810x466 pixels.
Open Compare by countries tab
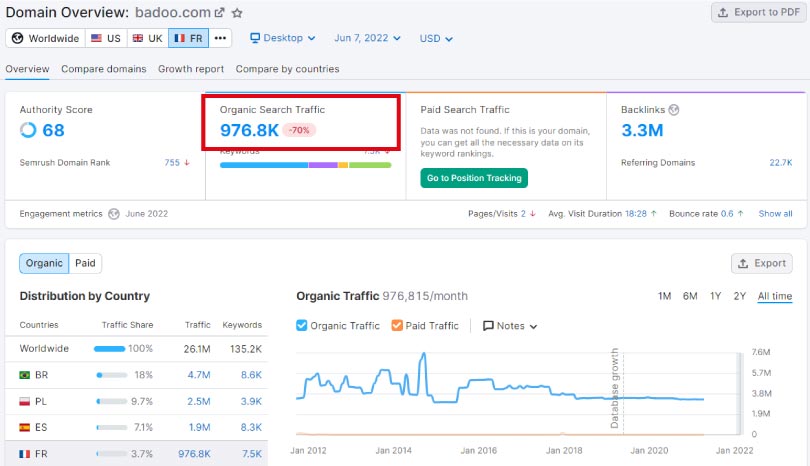[287, 69]
